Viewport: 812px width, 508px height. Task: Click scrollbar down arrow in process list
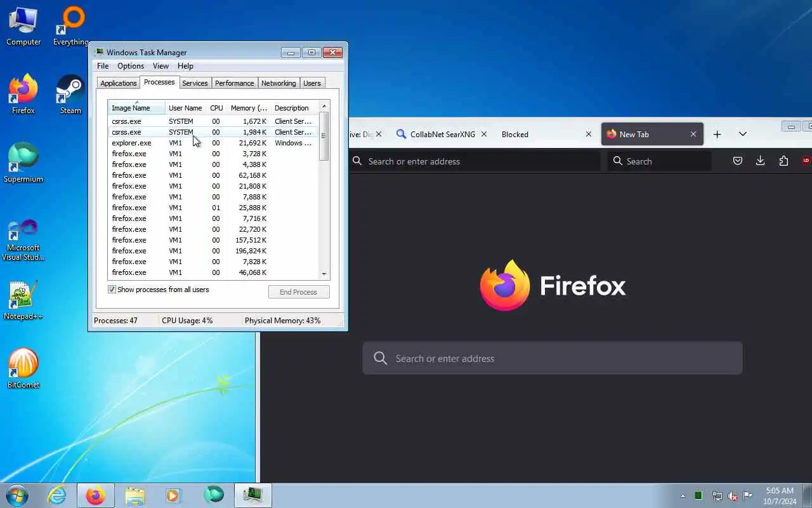324,274
